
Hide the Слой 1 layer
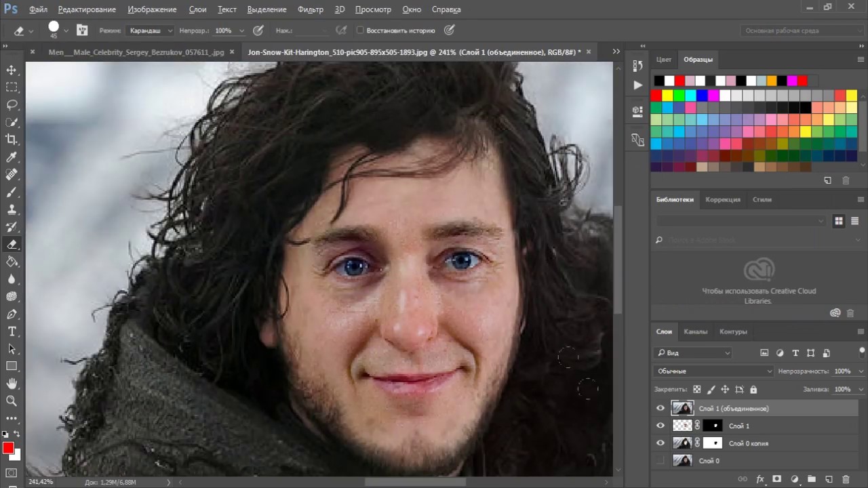(x=660, y=426)
